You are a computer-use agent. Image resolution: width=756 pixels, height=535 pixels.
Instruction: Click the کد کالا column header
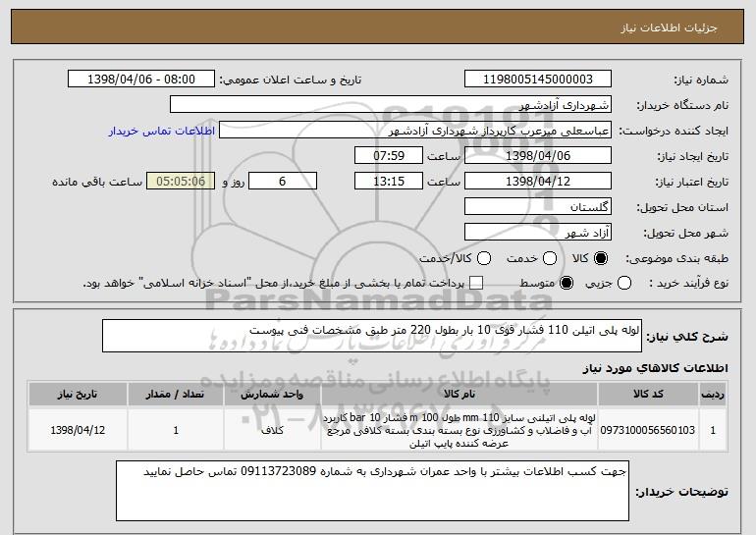pyautogui.click(x=648, y=395)
